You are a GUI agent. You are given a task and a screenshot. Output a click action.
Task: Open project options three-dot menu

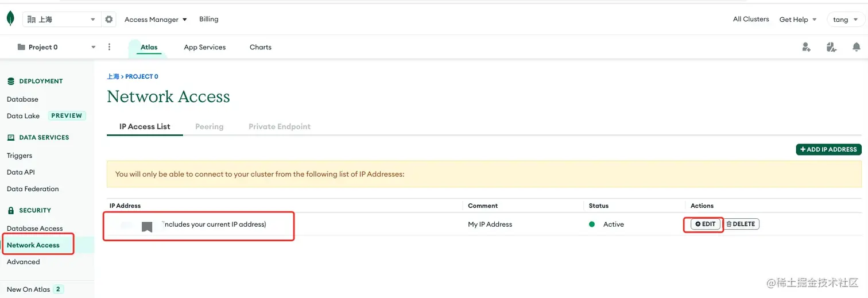pos(110,47)
